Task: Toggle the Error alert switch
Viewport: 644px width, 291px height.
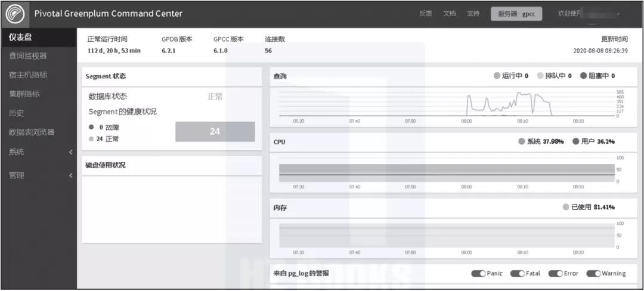Action: click(555, 274)
